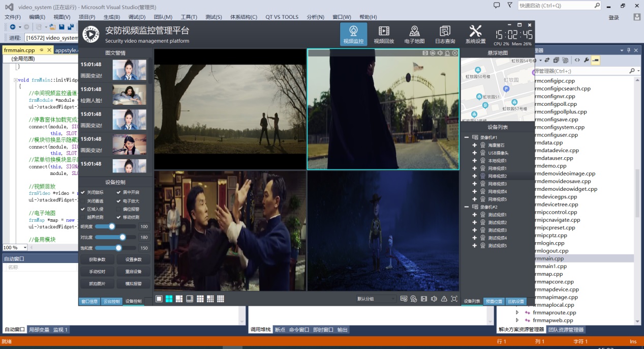Viewport: 644px width, 349px height.
Task: Click the warning triangle alarm icon
Action: pos(444,299)
